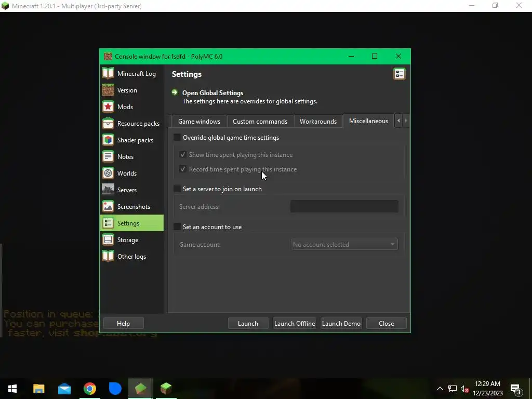Toggle Show time spent playing this instance

[x=182, y=154]
